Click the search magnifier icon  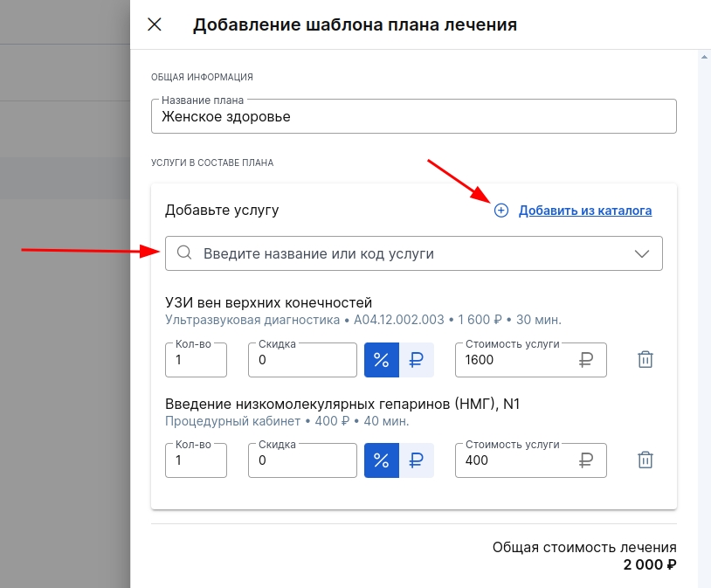(x=184, y=252)
